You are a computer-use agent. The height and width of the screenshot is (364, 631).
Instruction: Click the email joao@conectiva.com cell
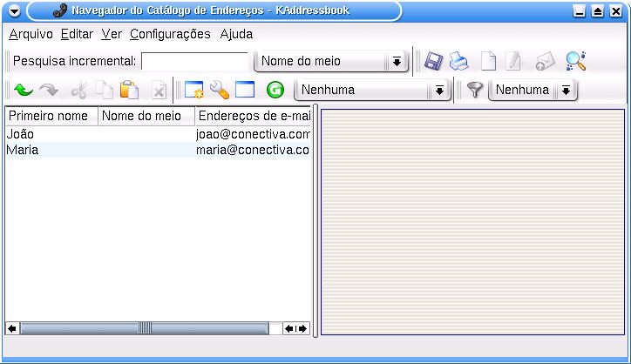(253, 134)
